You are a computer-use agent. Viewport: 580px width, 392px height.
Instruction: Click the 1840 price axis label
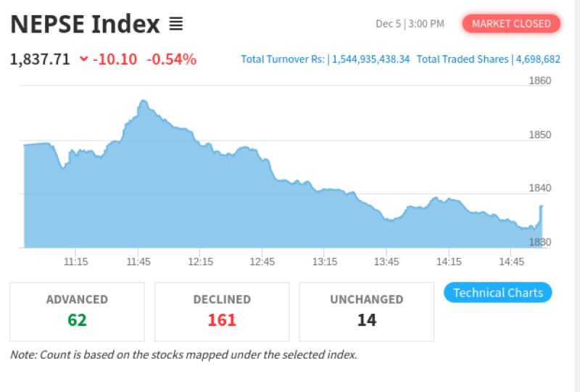[539, 188]
